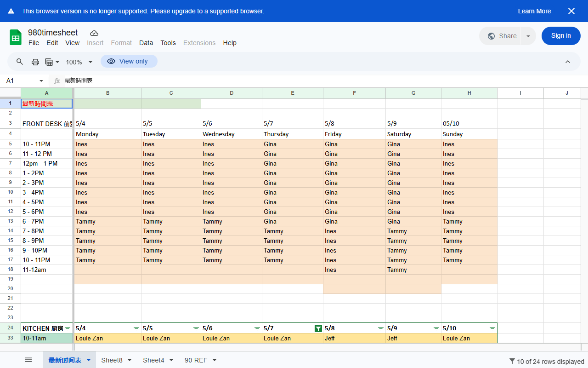
Task: Switch to the Sheet4 tab
Action: 153,360
